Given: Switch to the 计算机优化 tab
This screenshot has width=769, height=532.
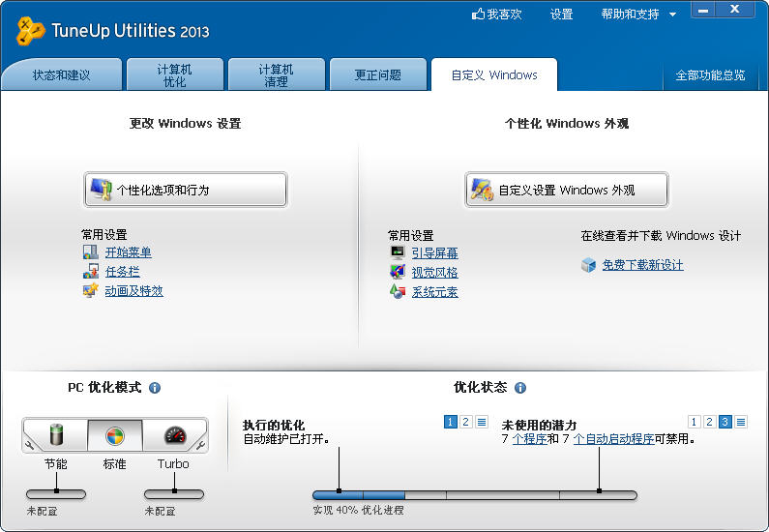Looking at the screenshot, I should 174,75.
